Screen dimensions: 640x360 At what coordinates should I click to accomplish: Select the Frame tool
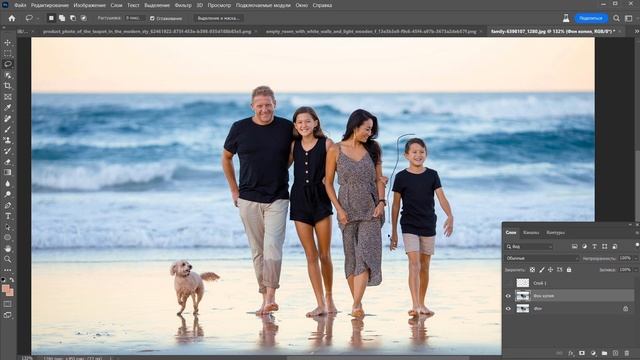pos(8,97)
